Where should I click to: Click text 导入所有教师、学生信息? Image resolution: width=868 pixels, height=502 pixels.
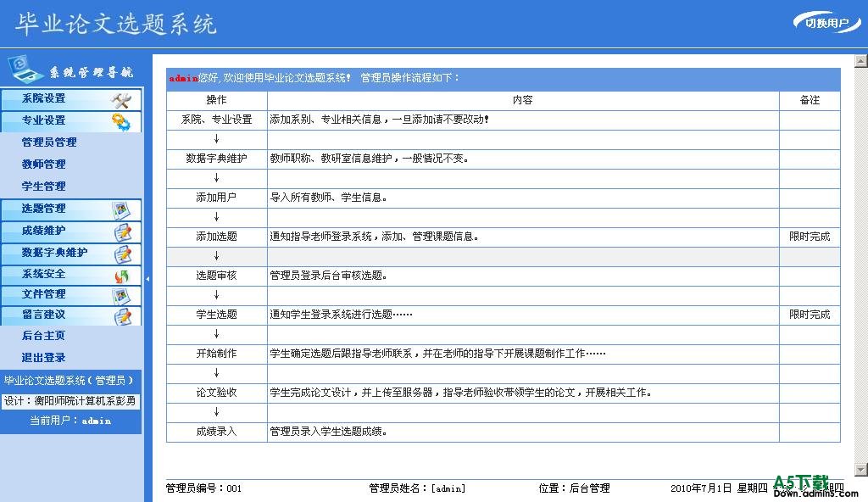click(x=328, y=198)
